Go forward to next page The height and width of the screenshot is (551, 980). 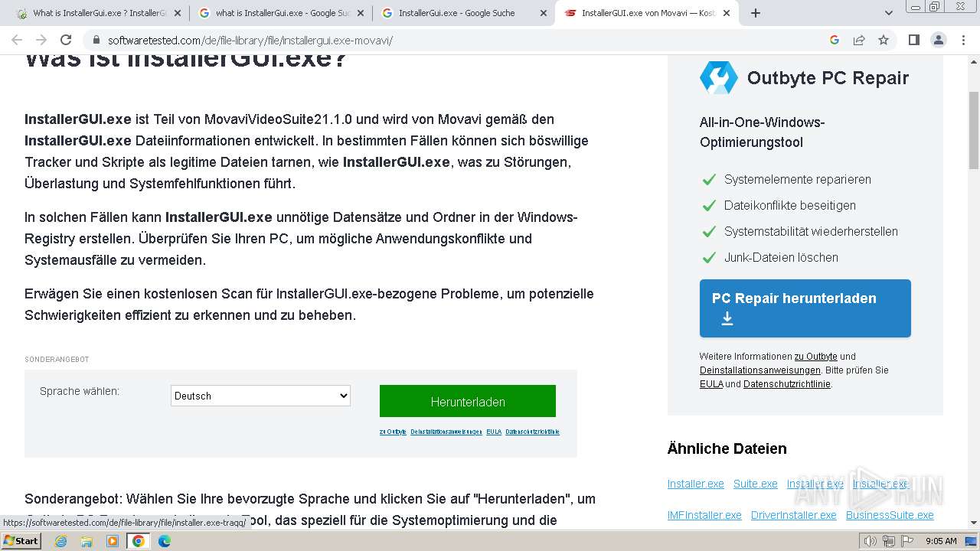pyautogui.click(x=41, y=40)
